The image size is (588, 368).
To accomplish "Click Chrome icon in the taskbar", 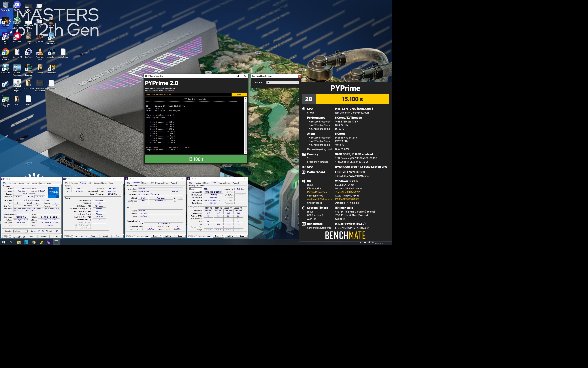I will (x=34, y=242).
